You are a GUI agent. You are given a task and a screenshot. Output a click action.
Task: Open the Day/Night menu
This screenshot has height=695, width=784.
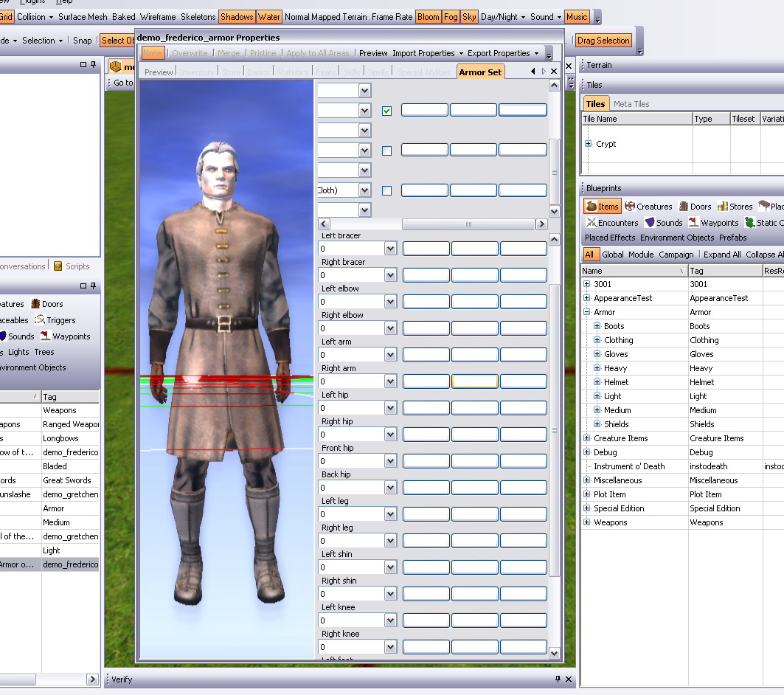[503, 17]
